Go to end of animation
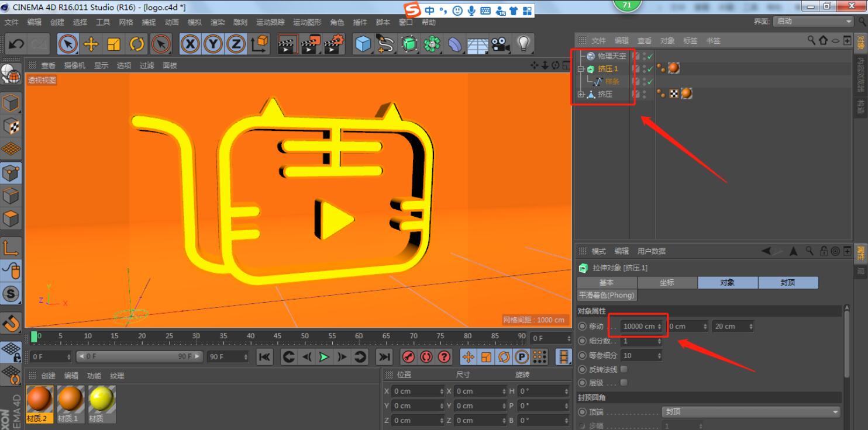The height and width of the screenshot is (430, 868). [384, 357]
